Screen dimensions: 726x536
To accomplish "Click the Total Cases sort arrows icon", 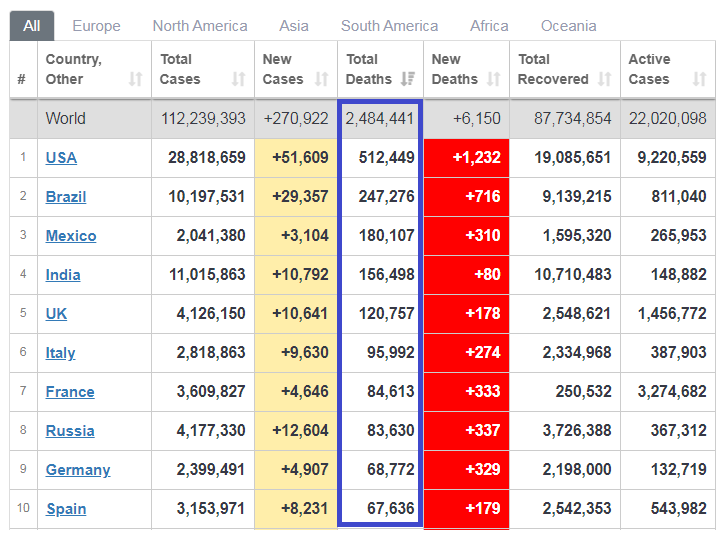I will coord(238,79).
